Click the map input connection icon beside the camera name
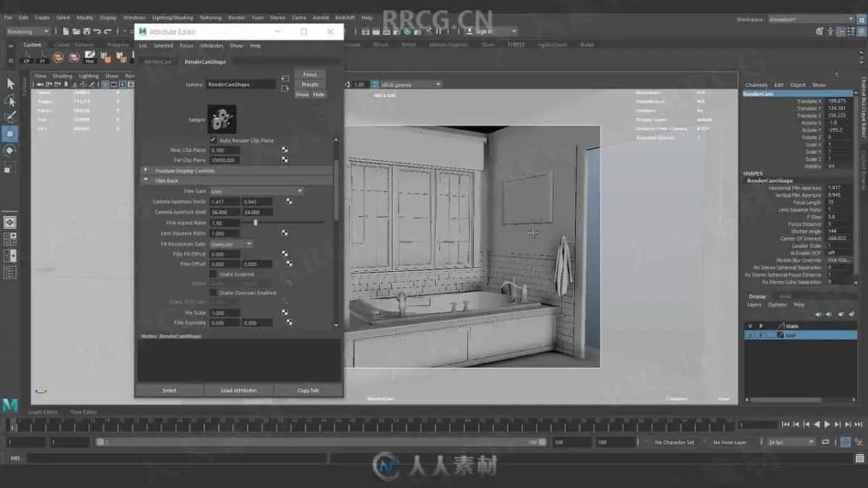Image resolution: width=868 pixels, height=488 pixels. click(x=285, y=78)
